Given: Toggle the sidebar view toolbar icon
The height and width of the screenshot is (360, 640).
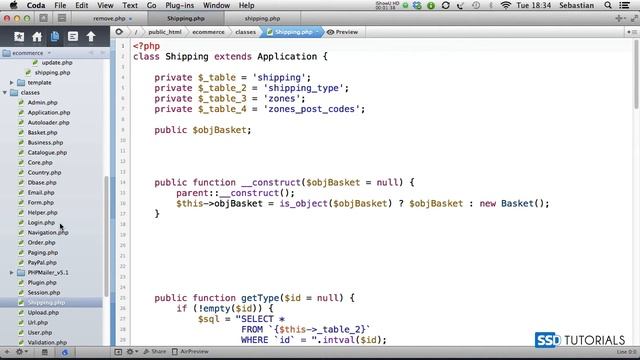Looking at the screenshot, I should pyautogui.click(x=62, y=18).
